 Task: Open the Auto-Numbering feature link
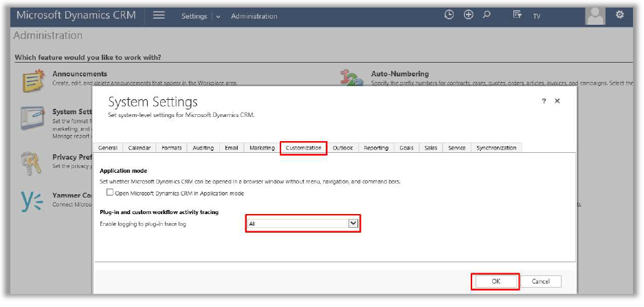tap(399, 74)
